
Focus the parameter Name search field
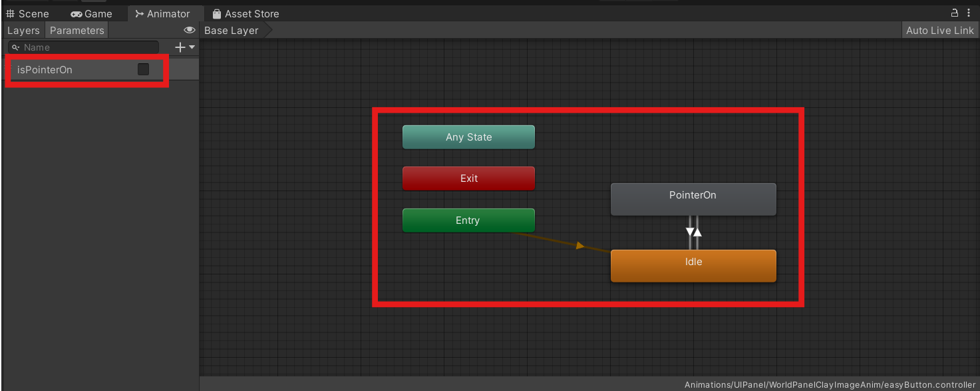83,47
